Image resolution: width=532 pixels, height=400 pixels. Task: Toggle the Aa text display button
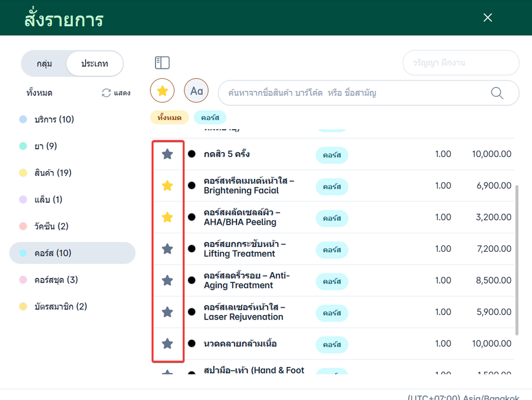point(196,91)
